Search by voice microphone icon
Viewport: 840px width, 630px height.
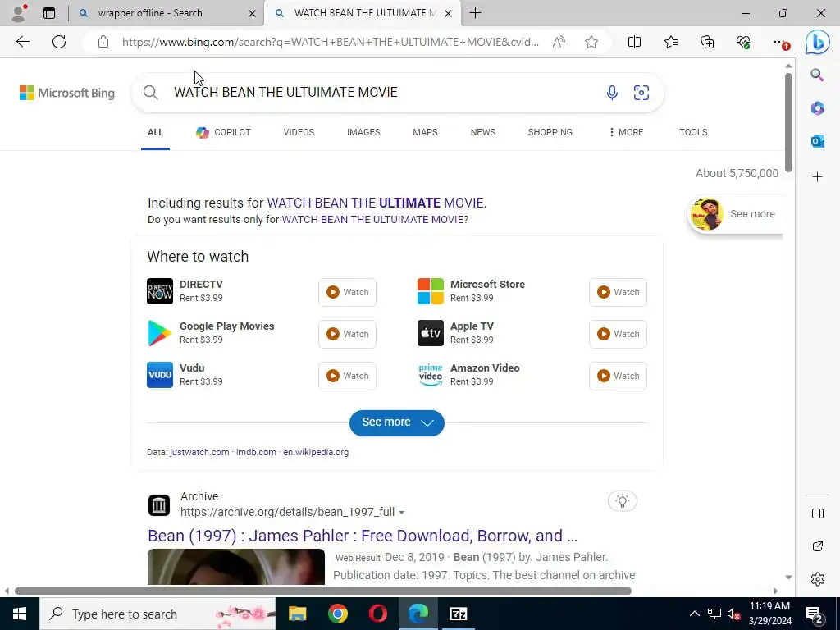click(x=612, y=93)
